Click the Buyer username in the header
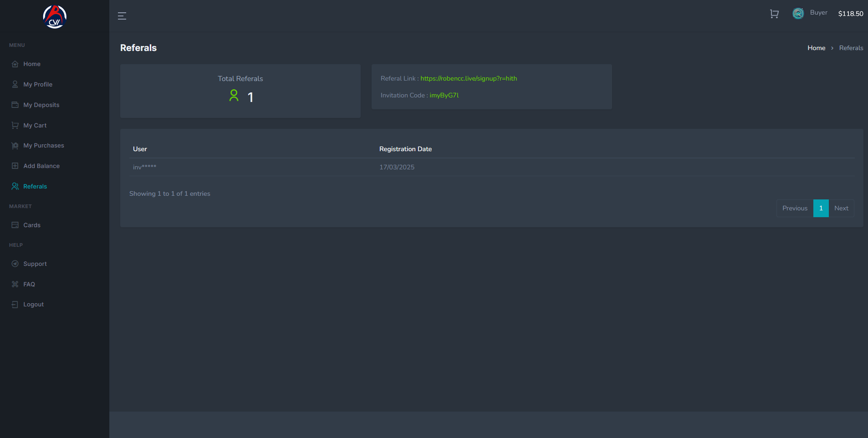Screen dimensions: 868x438 coord(819,13)
